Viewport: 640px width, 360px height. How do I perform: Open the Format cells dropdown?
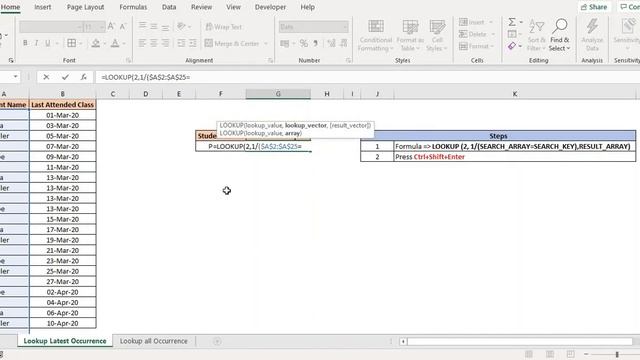pos(476,46)
